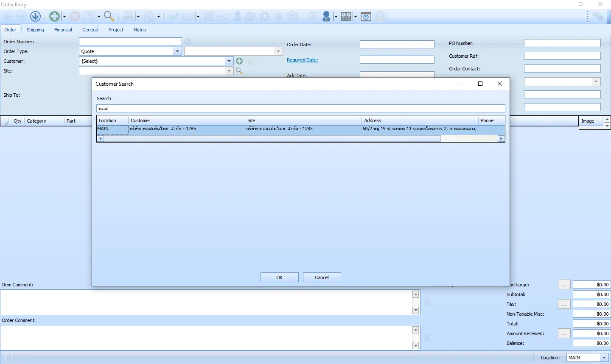Click the padlock toolbar icon
Screen dimensions: 611x364
pyautogui.click(x=381, y=17)
